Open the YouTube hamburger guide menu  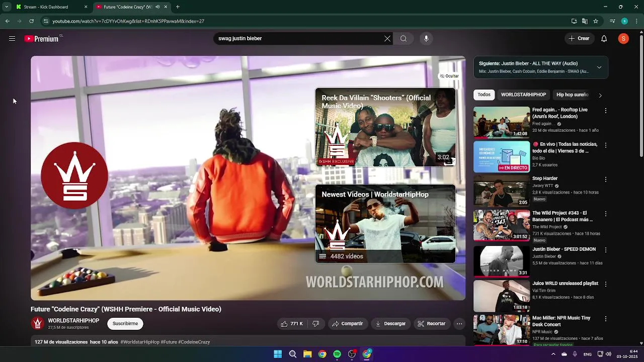coord(12,39)
